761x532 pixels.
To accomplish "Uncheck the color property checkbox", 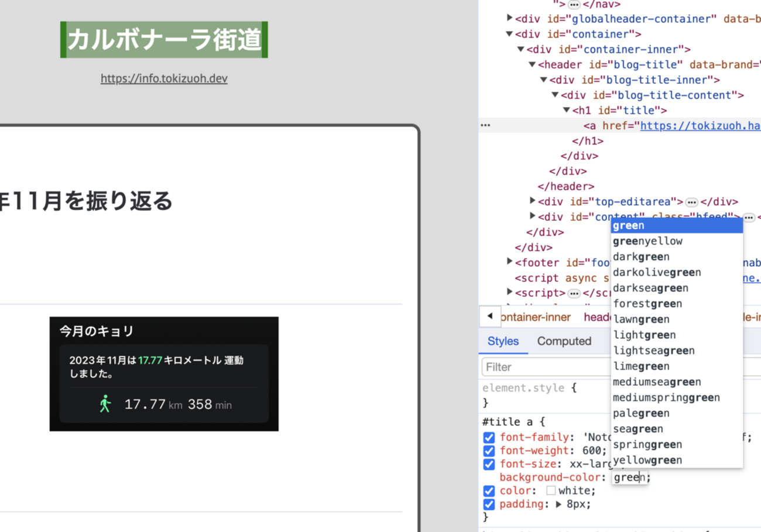I will pos(489,491).
